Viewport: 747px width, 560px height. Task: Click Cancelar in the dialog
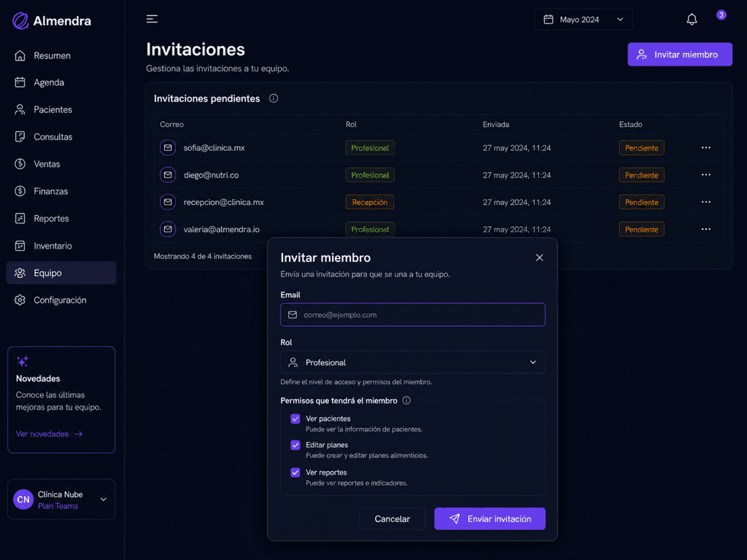click(392, 518)
